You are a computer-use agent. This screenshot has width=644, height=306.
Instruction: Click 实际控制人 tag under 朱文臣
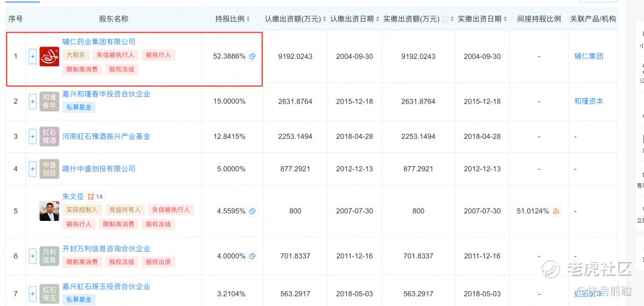[82, 210]
